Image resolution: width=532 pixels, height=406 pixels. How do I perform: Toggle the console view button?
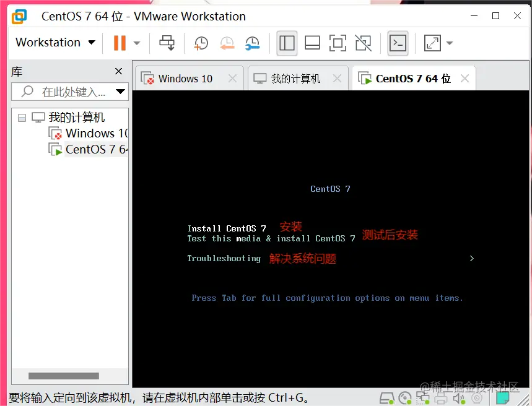click(x=397, y=43)
